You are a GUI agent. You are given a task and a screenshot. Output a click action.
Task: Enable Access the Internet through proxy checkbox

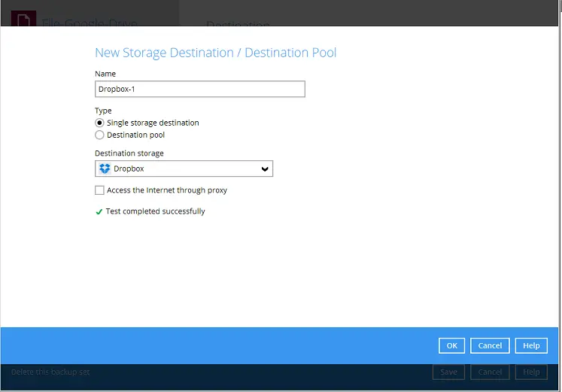[x=99, y=190]
